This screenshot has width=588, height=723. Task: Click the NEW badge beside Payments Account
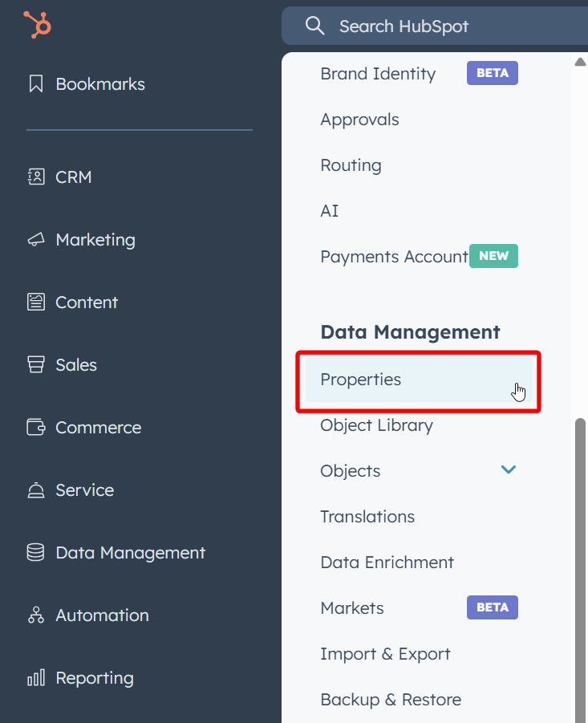click(493, 256)
